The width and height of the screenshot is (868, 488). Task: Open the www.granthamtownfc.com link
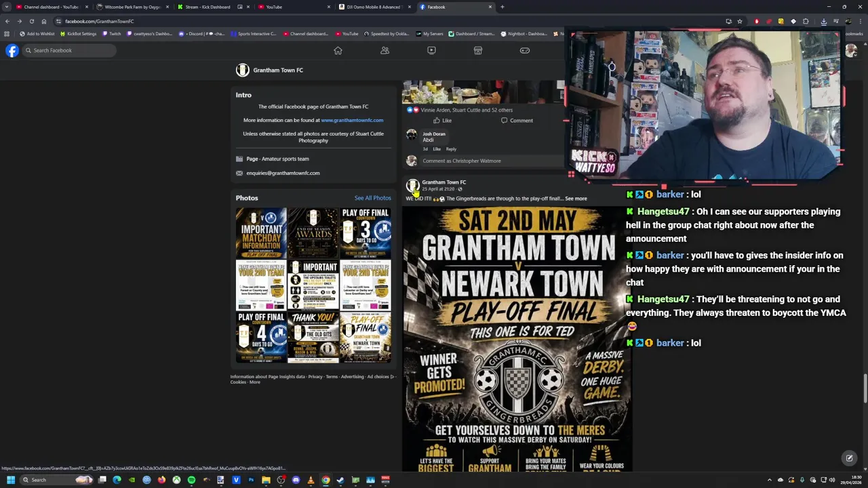352,120
